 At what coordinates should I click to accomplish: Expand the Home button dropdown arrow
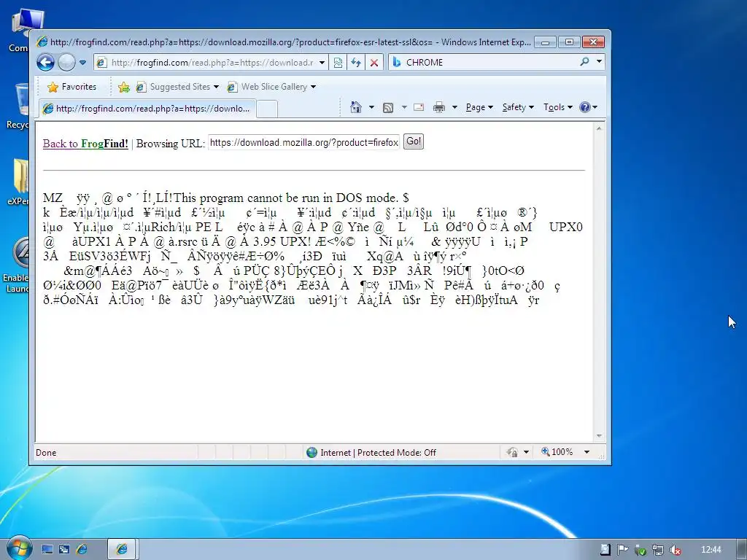(371, 107)
